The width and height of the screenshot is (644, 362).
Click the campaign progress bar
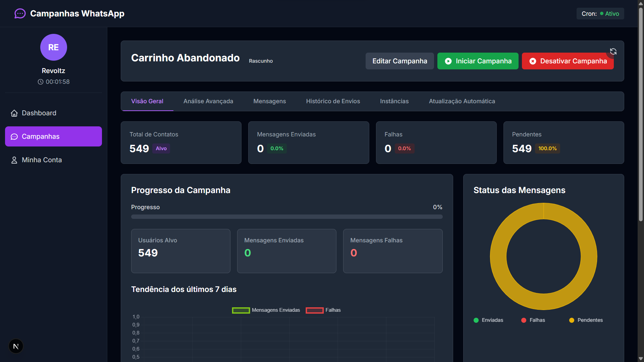click(287, 217)
